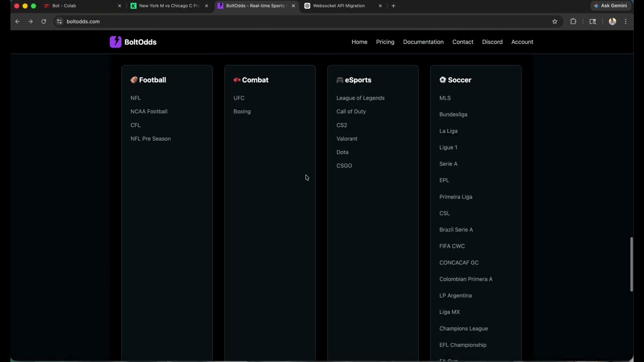This screenshot has width=644, height=362.
Task: Open the Documentation page
Action: 423,42
